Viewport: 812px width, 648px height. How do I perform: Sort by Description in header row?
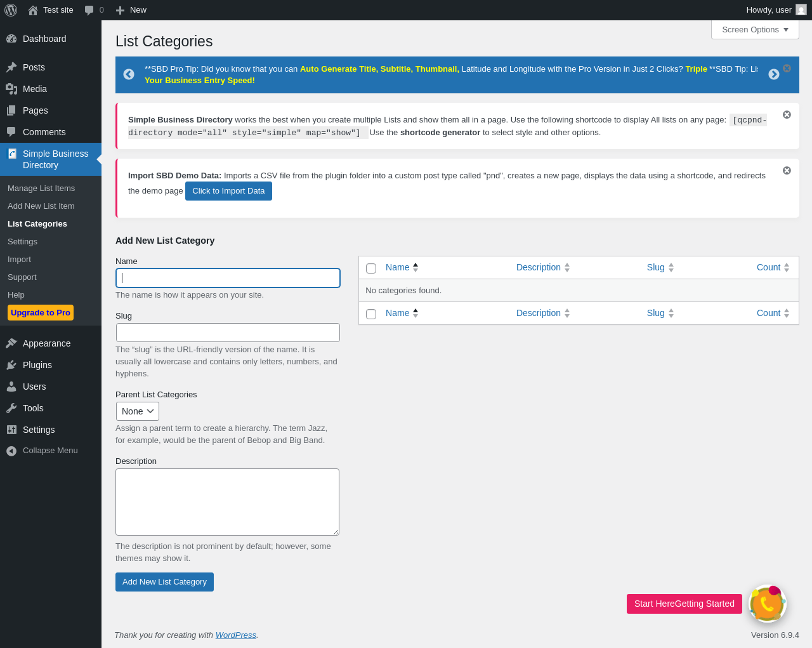point(543,267)
